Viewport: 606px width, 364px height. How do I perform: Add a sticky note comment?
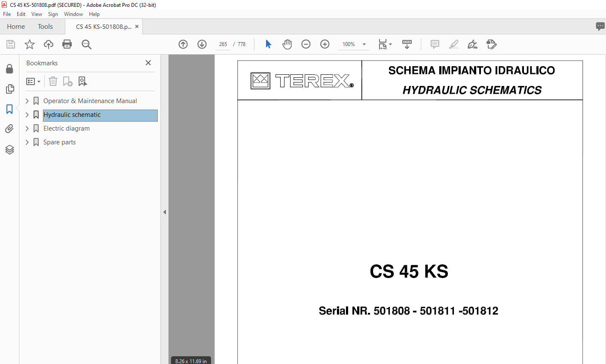[x=435, y=44]
